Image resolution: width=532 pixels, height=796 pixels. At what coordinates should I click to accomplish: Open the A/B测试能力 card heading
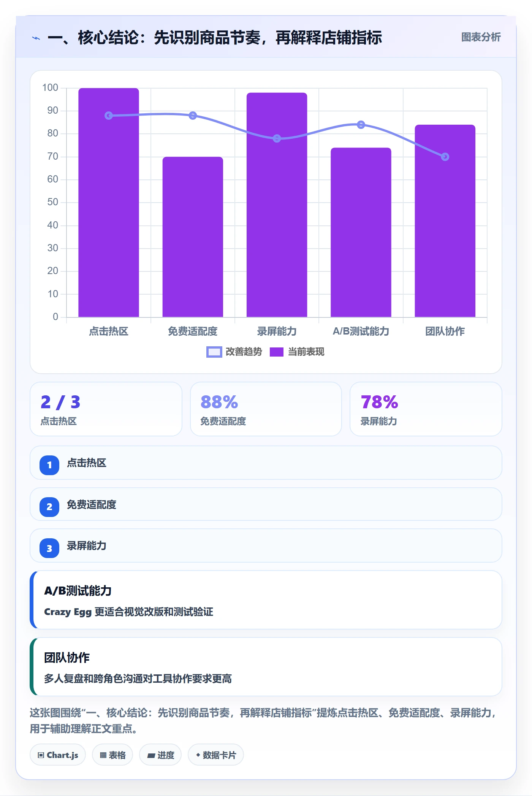coord(78,591)
